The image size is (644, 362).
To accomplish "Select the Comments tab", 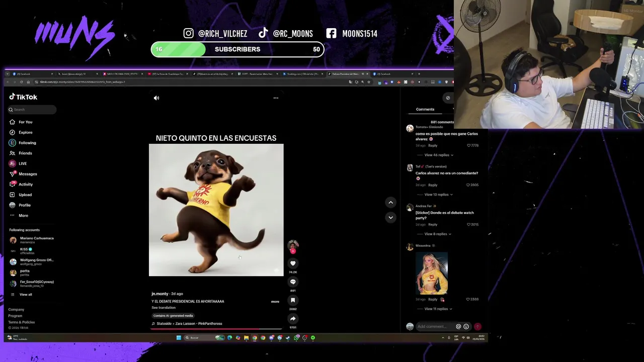I will (x=425, y=109).
